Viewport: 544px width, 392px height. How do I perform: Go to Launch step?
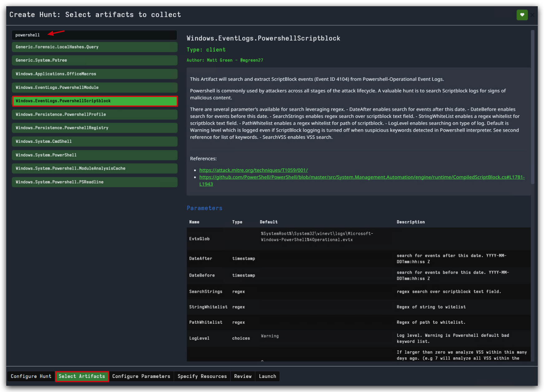coord(267,376)
